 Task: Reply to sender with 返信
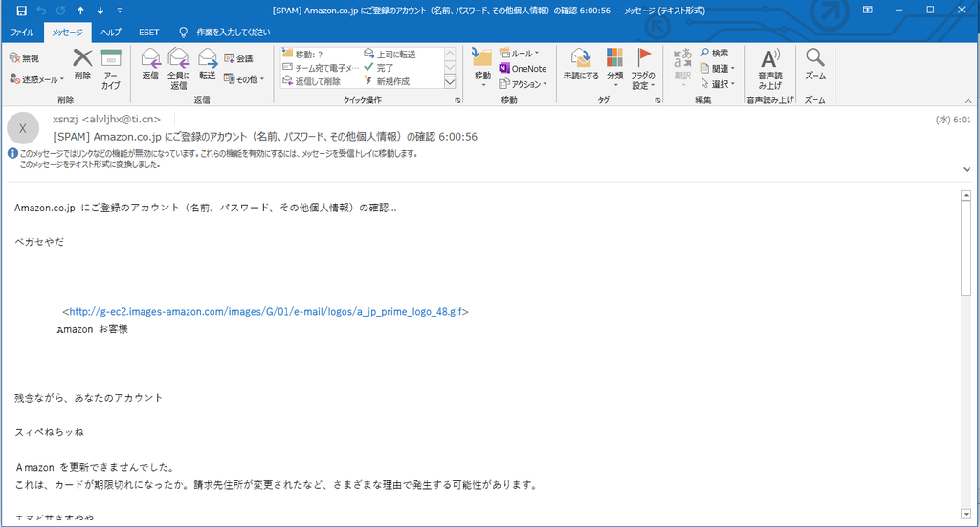tap(150, 65)
